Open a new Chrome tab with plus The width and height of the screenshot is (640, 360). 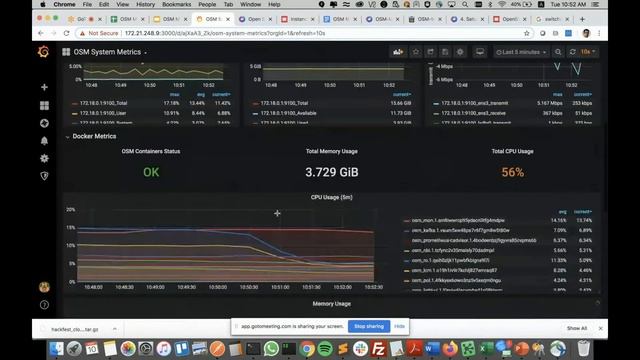point(582,19)
